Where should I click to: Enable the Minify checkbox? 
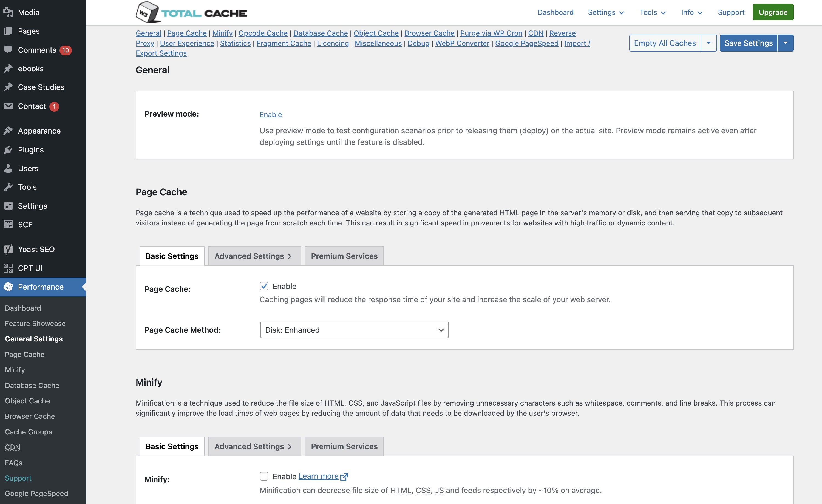[264, 476]
